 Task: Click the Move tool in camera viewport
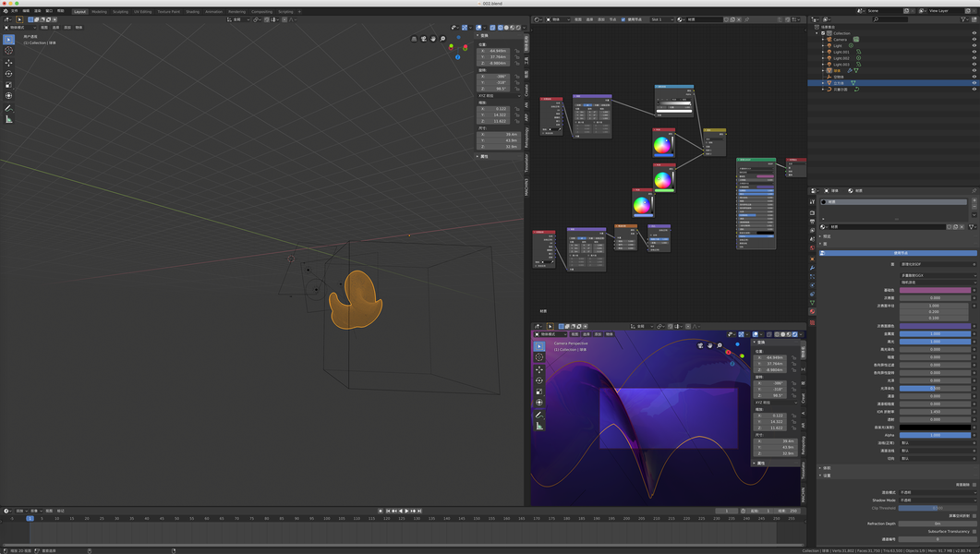[539, 369]
